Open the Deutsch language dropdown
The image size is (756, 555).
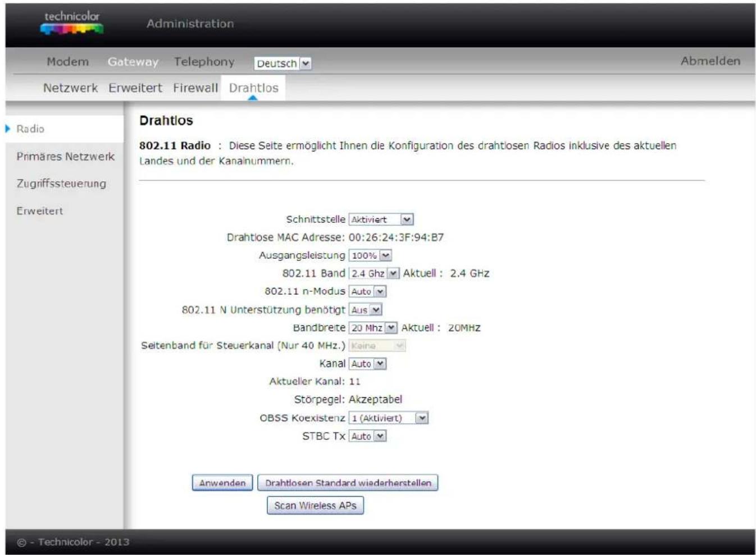point(283,63)
